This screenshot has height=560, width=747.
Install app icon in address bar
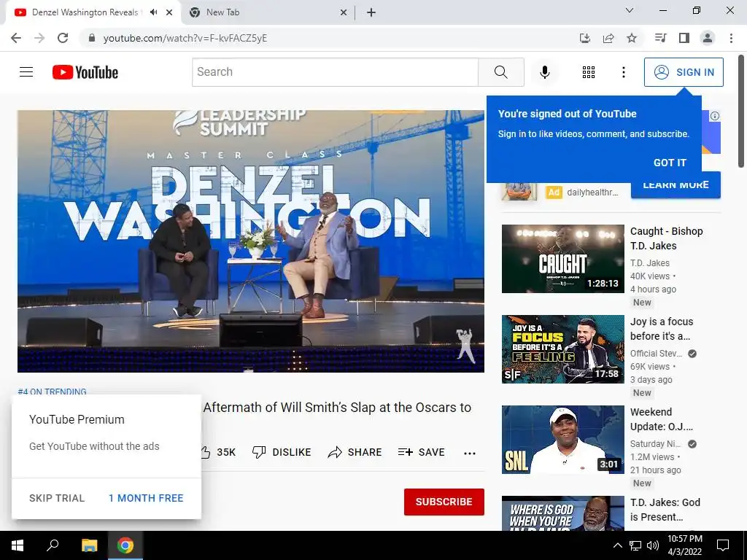584,38
